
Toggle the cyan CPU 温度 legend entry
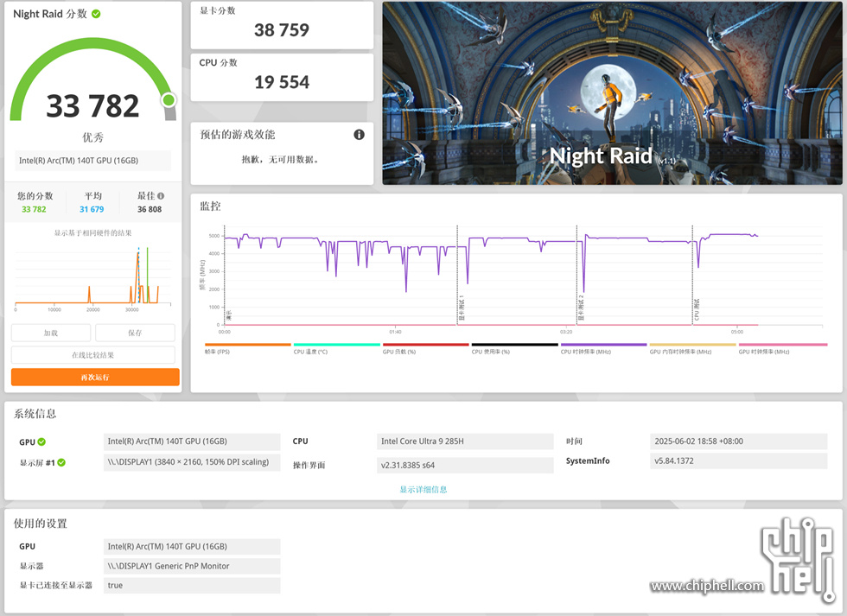click(336, 348)
